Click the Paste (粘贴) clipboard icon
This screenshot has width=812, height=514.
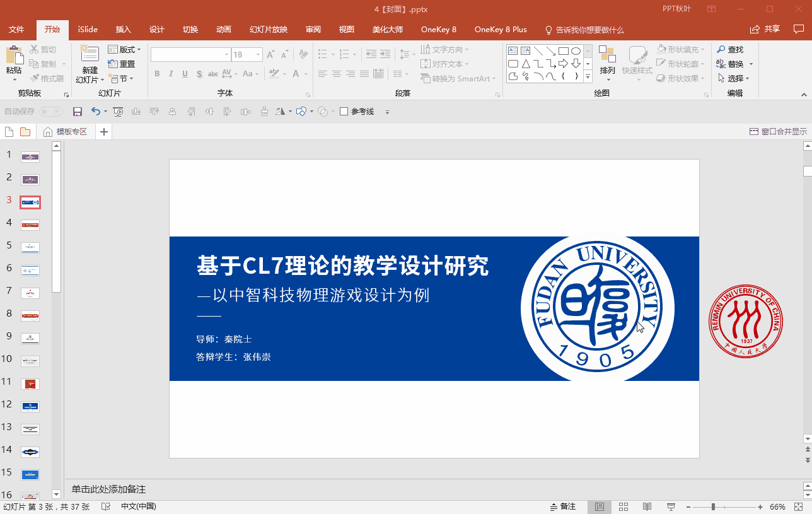pyautogui.click(x=14, y=55)
